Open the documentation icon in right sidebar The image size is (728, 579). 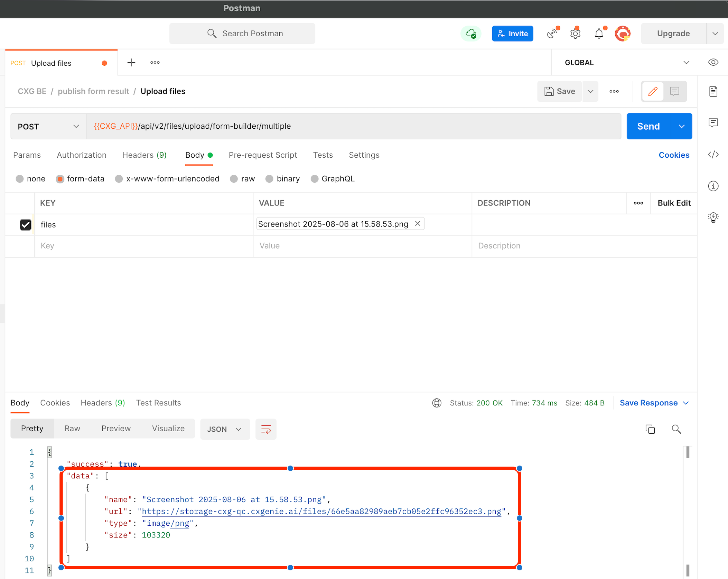point(713,91)
